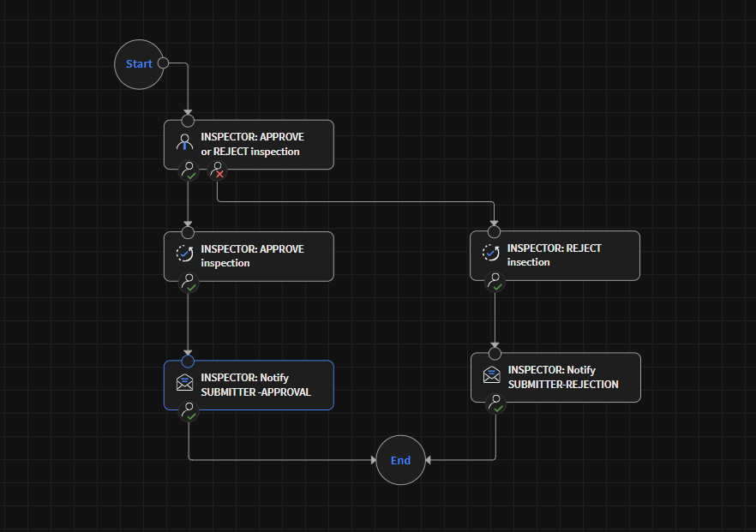Viewport: 756px width, 532px height.
Task: Click the status icon on REJECT insection node
Action: tap(490, 253)
